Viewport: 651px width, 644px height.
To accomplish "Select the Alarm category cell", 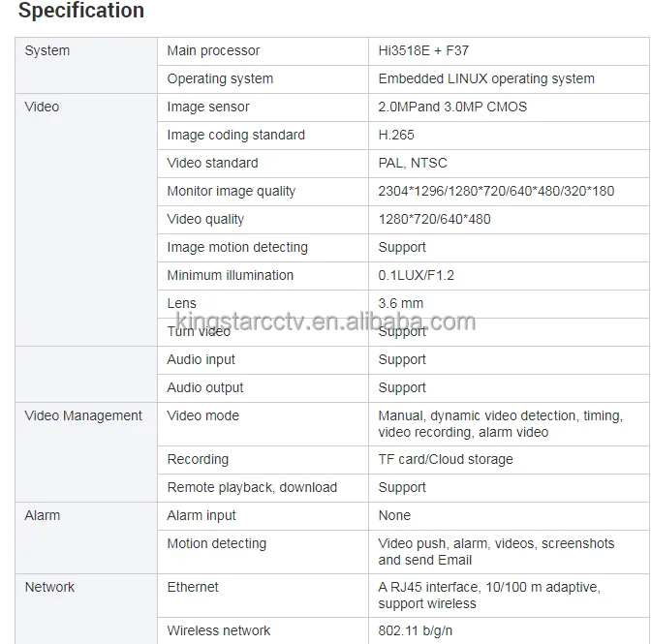I will coord(43,515).
